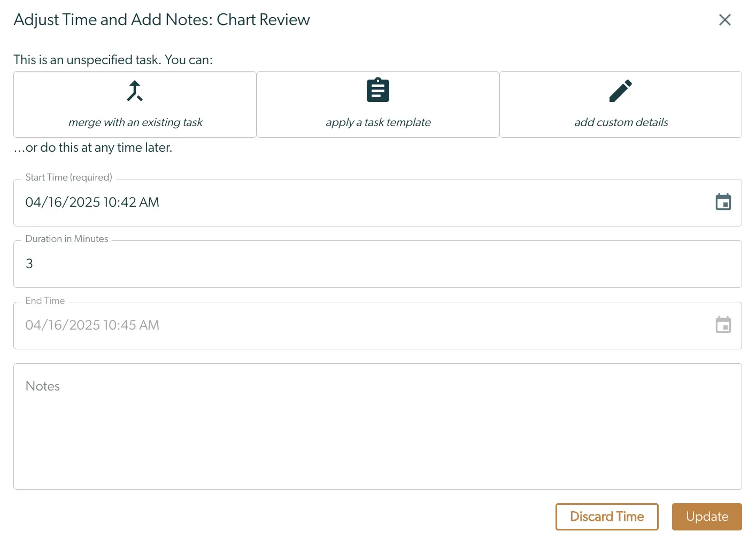
Task: Click the end time value 04/16/2025 10:45 AM
Action: coord(92,325)
